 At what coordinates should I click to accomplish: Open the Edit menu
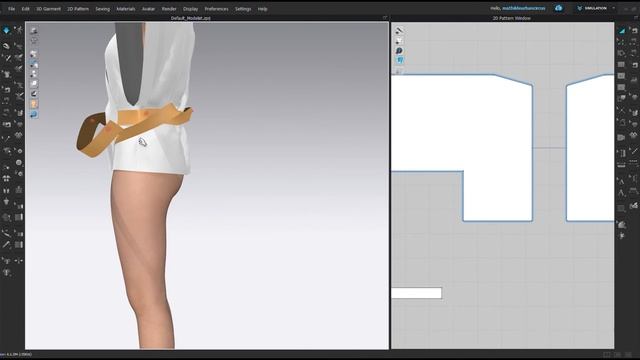pos(25,9)
